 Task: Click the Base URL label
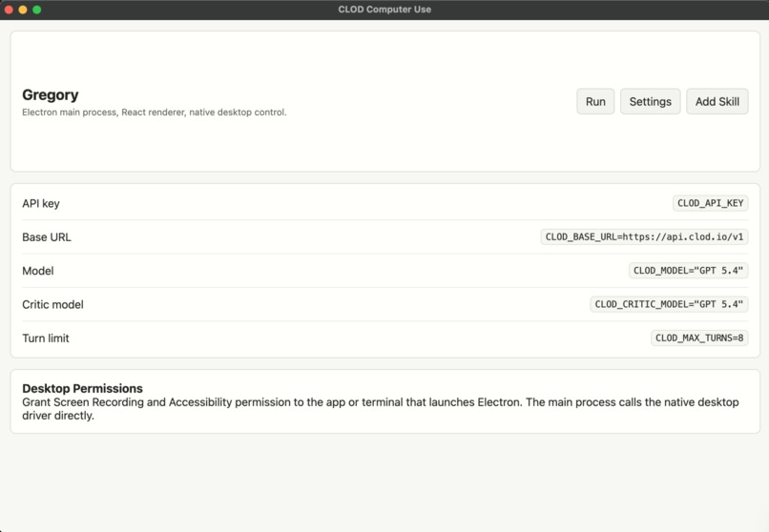click(x=47, y=237)
